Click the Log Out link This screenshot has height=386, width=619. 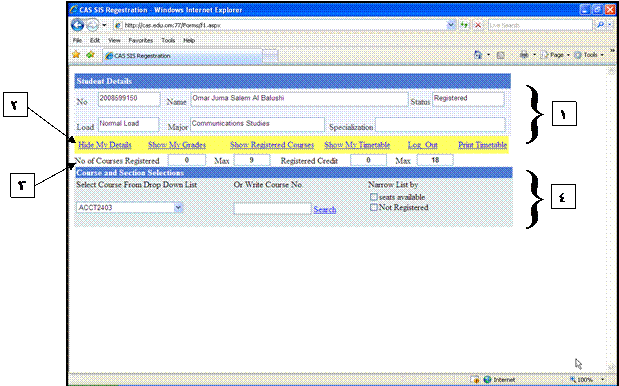[x=422, y=145]
